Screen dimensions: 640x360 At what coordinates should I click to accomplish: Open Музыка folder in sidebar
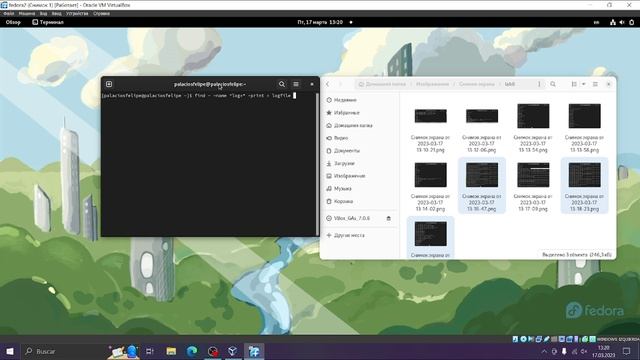[339, 189]
